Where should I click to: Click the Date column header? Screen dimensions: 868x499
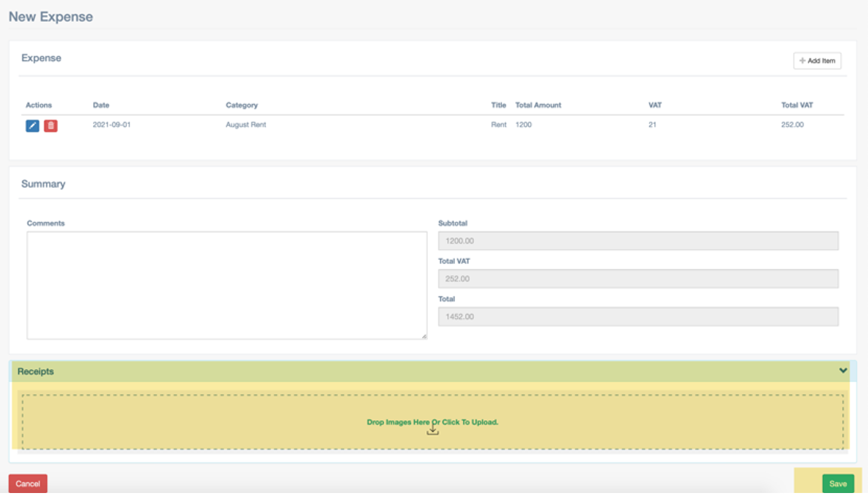point(101,105)
